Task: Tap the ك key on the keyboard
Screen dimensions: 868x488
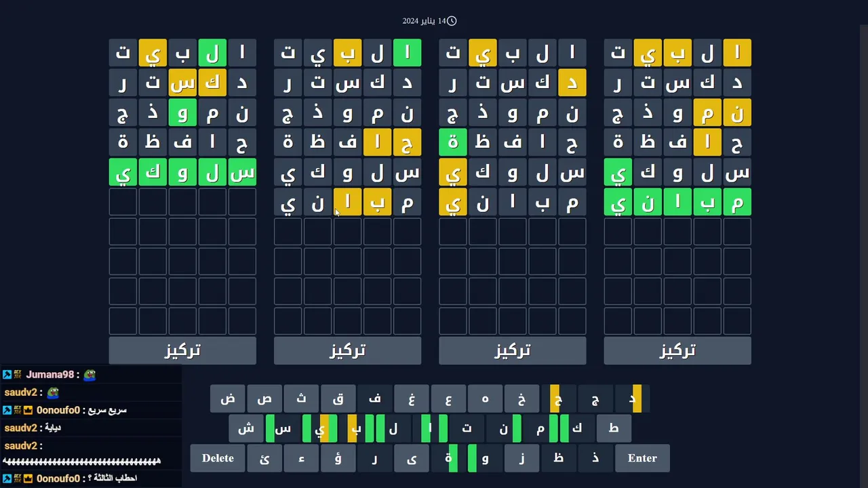Action: (x=577, y=428)
